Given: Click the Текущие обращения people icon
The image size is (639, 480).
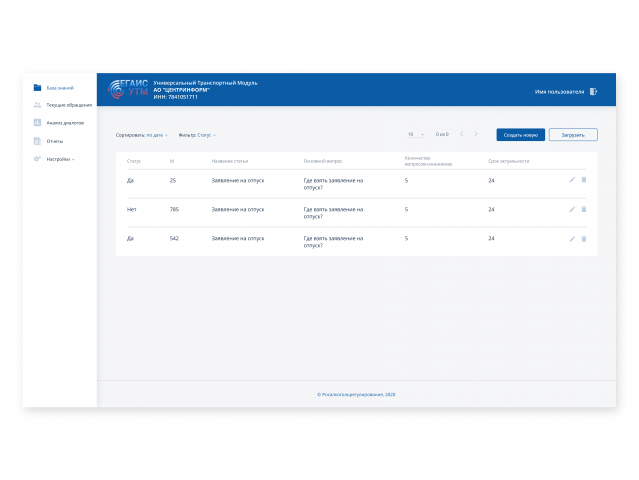Looking at the screenshot, I should click(37, 105).
